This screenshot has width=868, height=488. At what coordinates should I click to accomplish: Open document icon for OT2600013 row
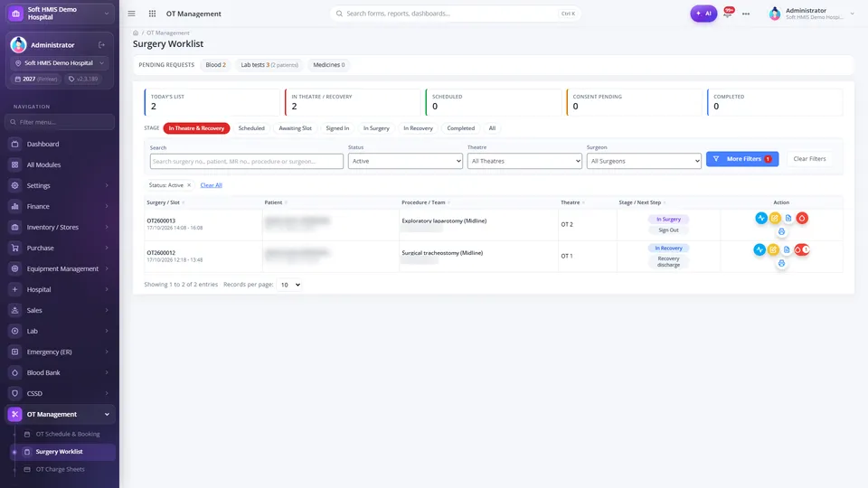pos(788,218)
